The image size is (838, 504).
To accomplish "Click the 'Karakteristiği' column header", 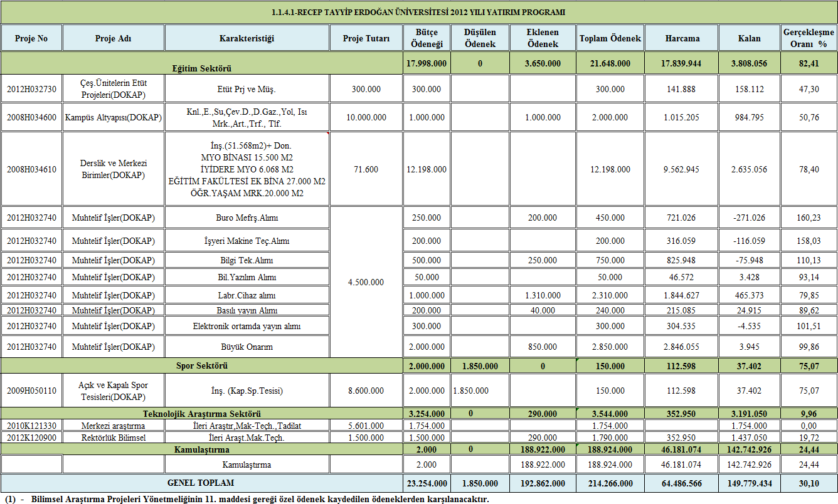I will point(247,38).
